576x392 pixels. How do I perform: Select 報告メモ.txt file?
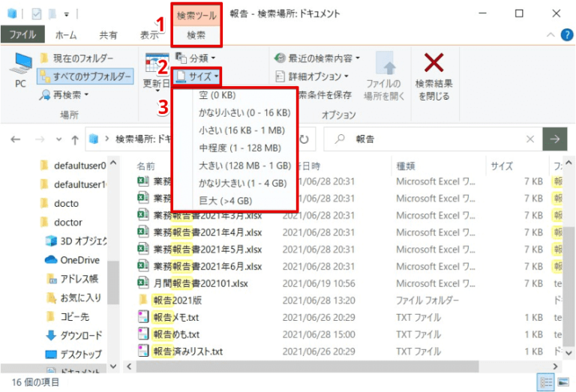(168, 317)
